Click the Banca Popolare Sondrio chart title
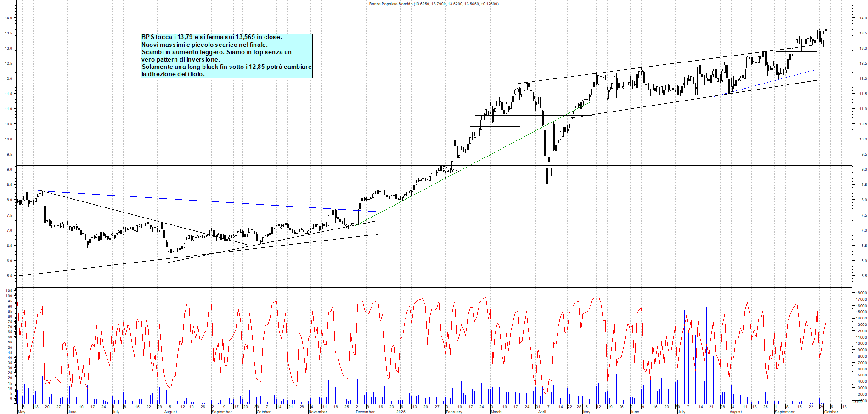This screenshot has width=868, height=414. (x=434, y=4)
